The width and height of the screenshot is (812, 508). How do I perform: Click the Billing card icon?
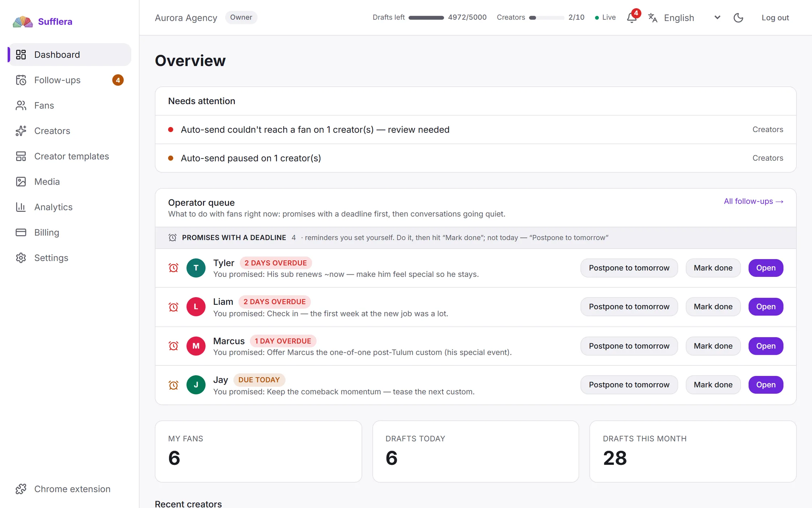21,232
